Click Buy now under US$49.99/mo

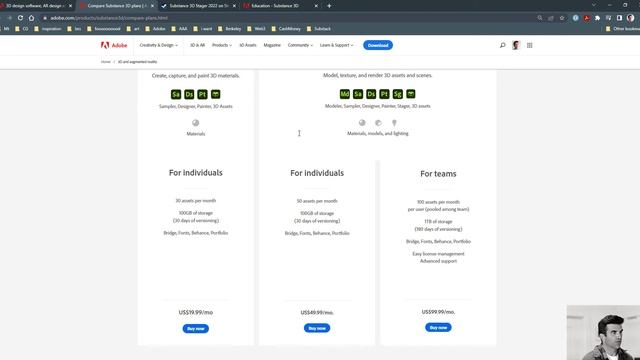pyautogui.click(x=317, y=328)
